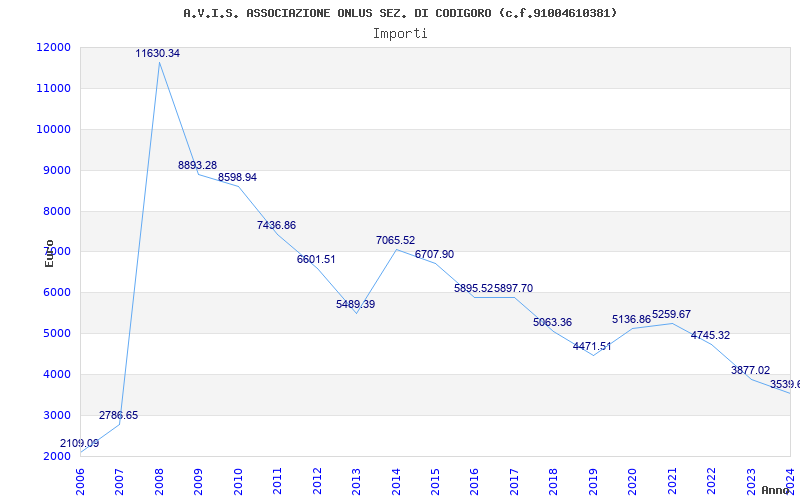Image resolution: width=800 pixels, height=500 pixels.
Task: Click the x-axis year 2017
Action: point(514,482)
